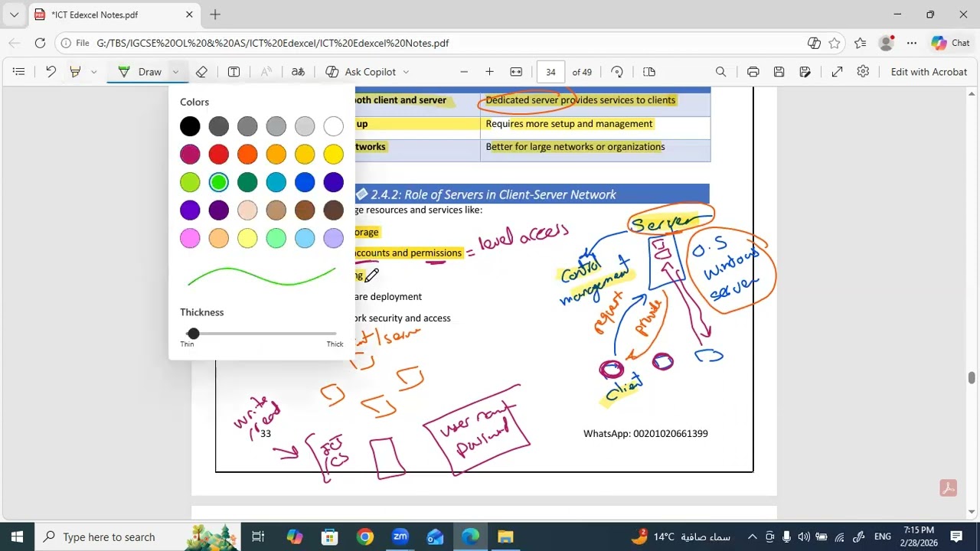Open the clock showing 7:15 PM
980x551 pixels.
click(x=919, y=536)
